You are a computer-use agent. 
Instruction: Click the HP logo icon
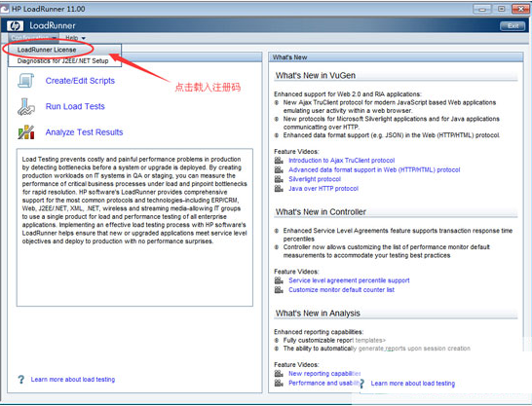(x=15, y=25)
